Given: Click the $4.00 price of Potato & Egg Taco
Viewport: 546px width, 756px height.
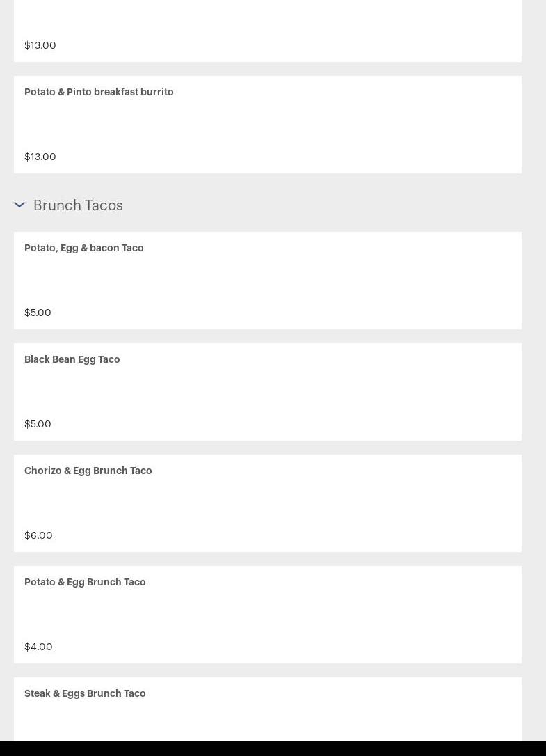Looking at the screenshot, I should tap(38, 647).
